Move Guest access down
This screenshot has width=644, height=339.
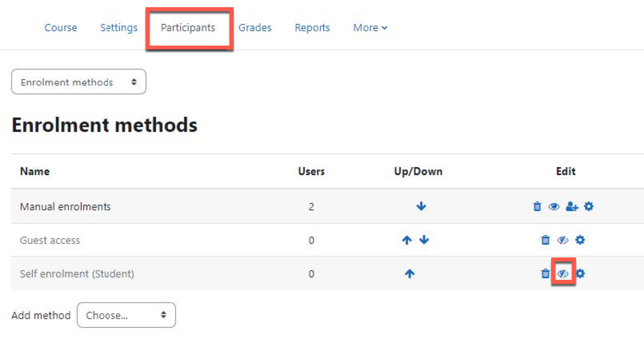pos(424,240)
